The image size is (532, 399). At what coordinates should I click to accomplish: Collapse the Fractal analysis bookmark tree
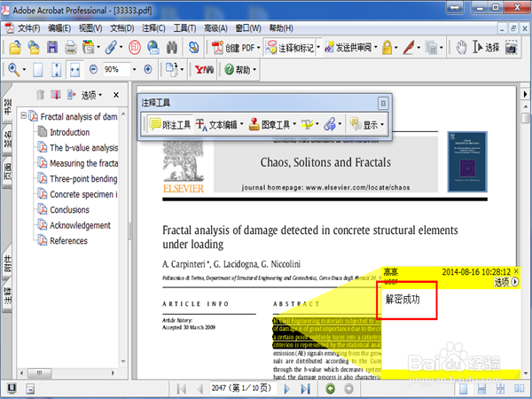click(23, 115)
